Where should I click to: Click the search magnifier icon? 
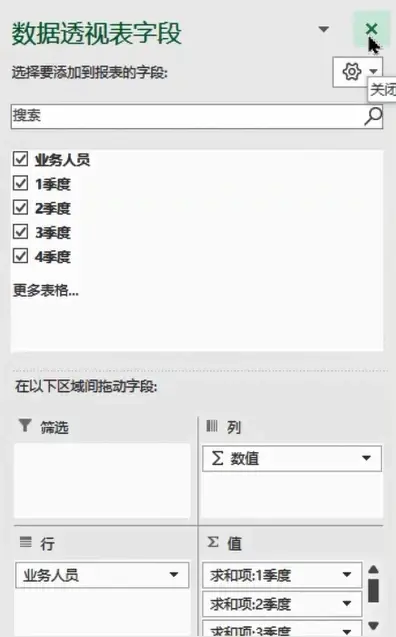coord(372,116)
